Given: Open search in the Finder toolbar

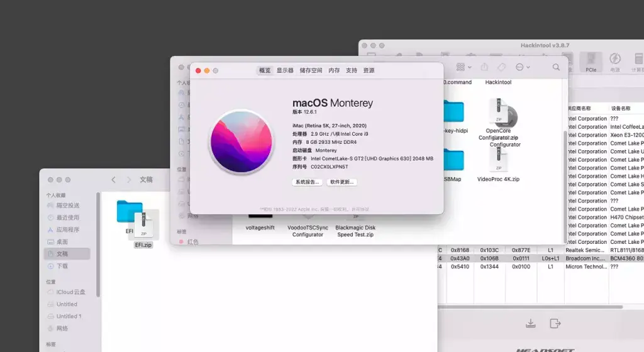Looking at the screenshot, I should tap(556, 67).
